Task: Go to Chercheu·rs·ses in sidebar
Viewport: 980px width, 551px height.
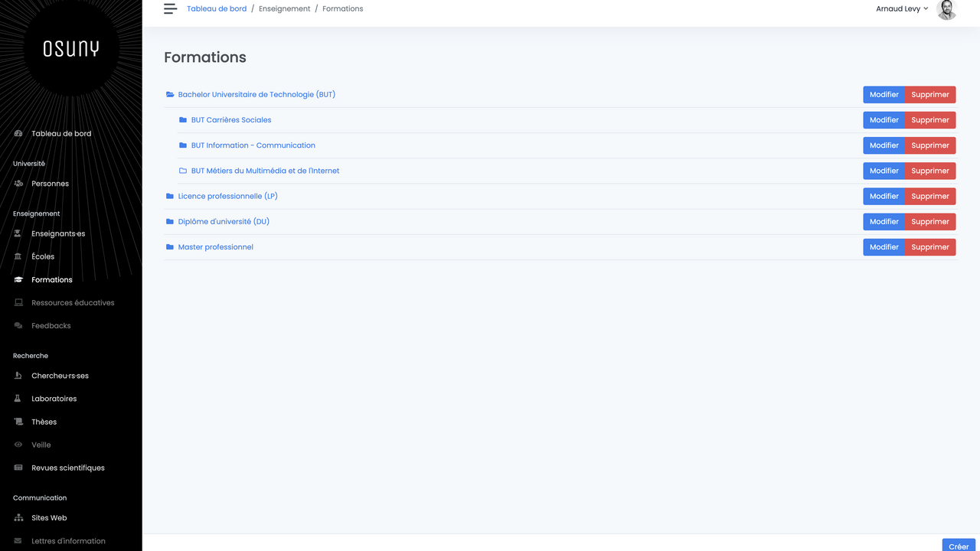Action: [x=60, y=376]
